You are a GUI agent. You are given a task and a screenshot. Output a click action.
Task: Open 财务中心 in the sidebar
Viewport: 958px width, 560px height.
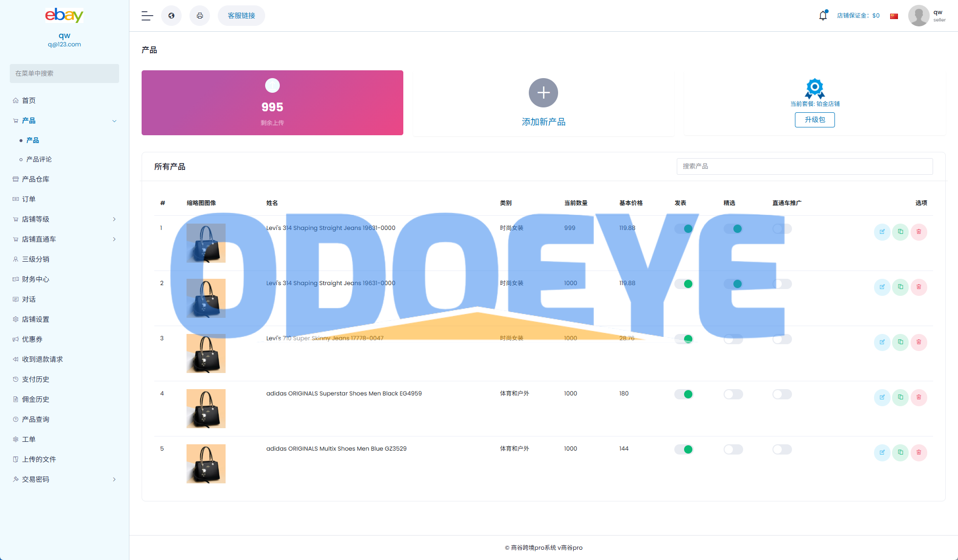[36, 279]
